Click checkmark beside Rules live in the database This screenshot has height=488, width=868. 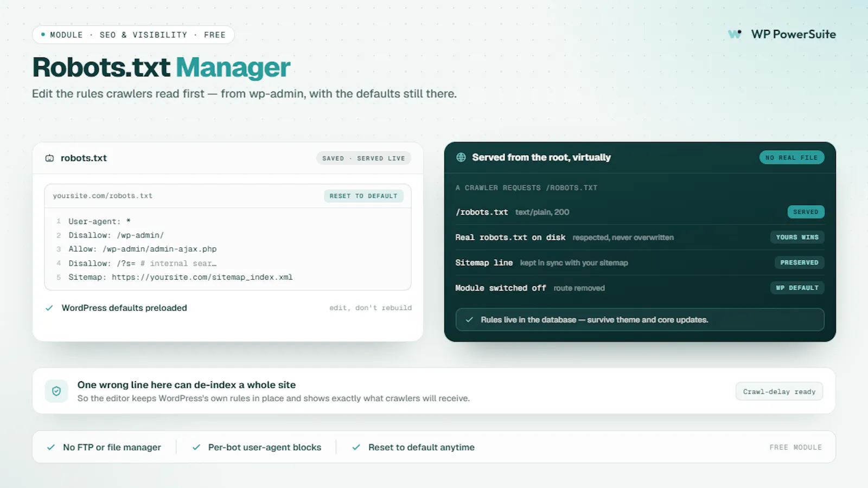[x=469, y=320]
